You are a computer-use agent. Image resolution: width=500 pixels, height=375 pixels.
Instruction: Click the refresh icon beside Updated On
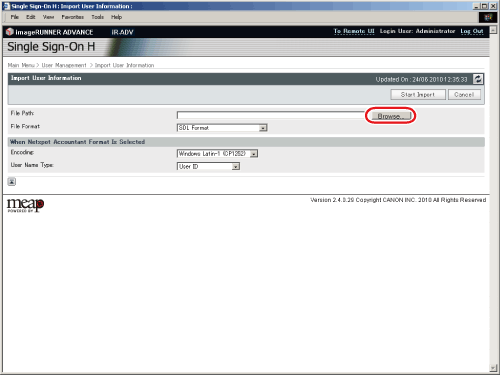pos(478,79)
